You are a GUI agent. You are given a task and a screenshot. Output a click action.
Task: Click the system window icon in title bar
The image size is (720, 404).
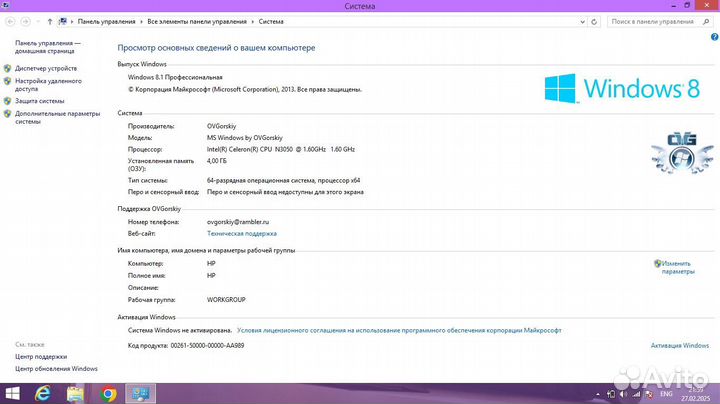(6, 6)
